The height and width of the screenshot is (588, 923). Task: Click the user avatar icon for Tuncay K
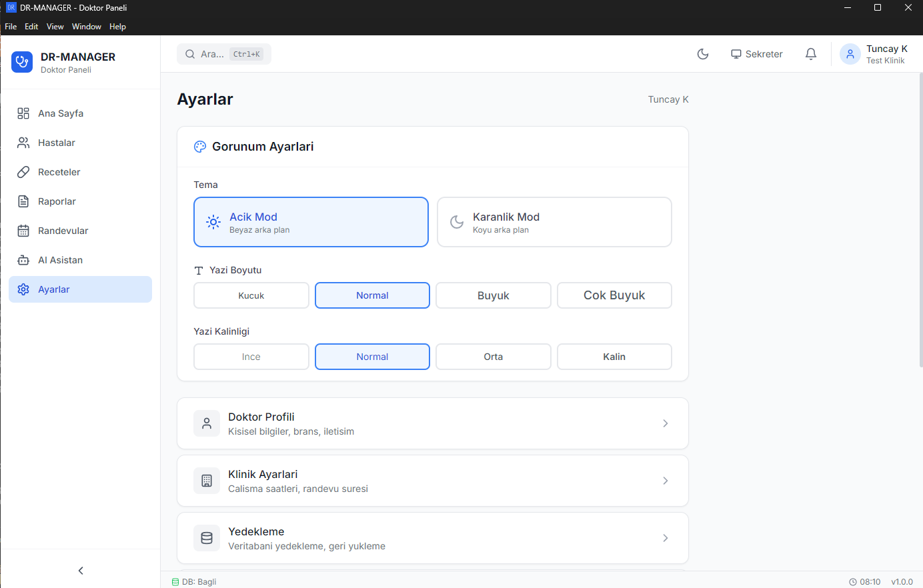(850, 54)
